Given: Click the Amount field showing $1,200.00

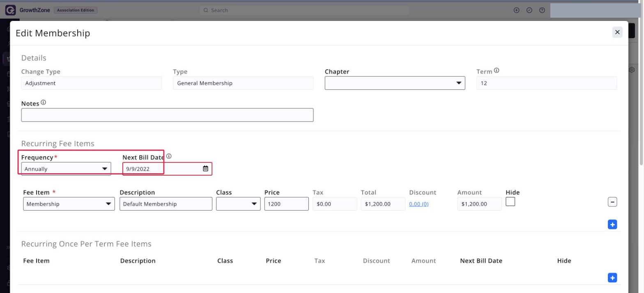Looking at the screenshot, I should pos(480,204).
